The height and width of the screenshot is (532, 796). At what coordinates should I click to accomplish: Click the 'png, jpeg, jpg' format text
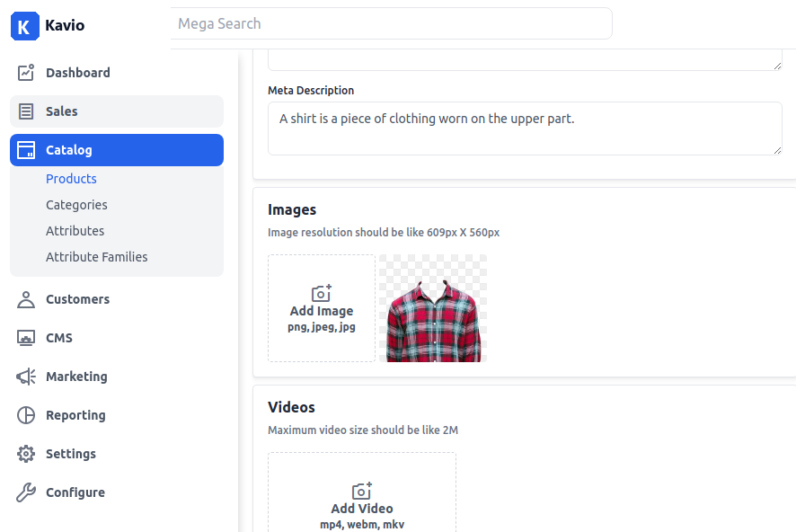click(x=322, y=327)
